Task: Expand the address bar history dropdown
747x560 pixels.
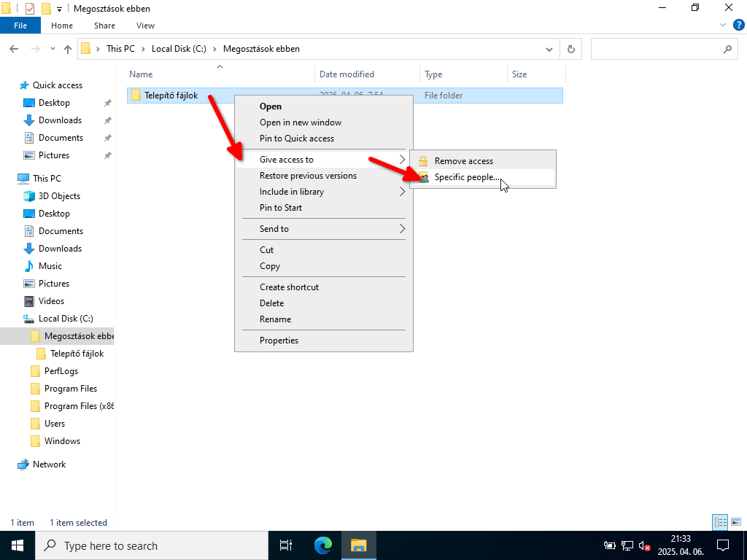Action: tap(549, 50)
